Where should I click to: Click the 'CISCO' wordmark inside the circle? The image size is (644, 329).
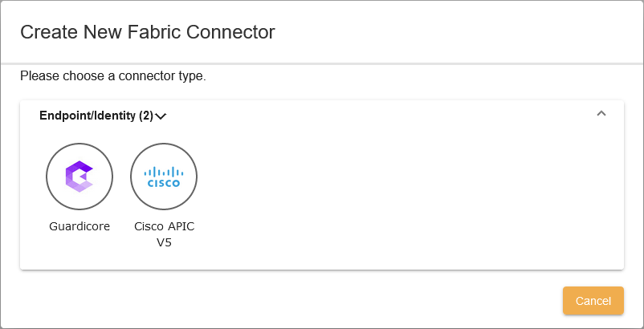[x=164, y=183]
